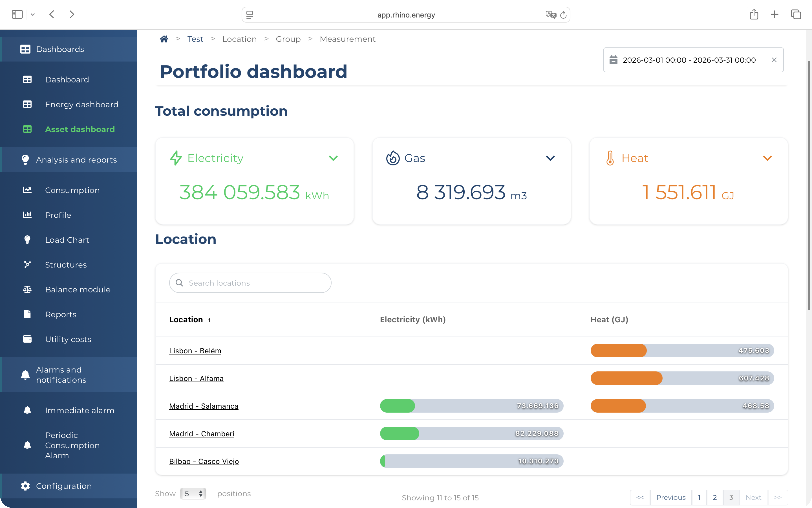Open a new browser tab
The height and width of the screenshot is (508, 812).
pos(775,14)
